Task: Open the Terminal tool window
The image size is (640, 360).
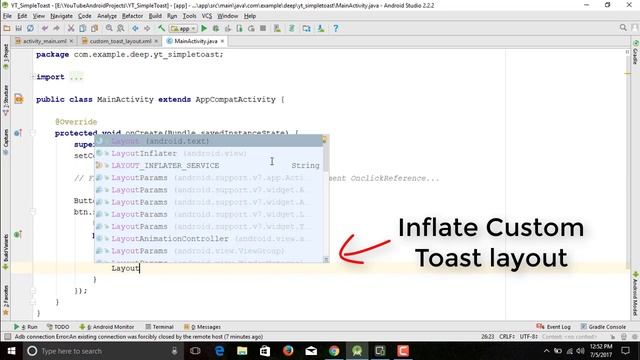Action: 160,327
